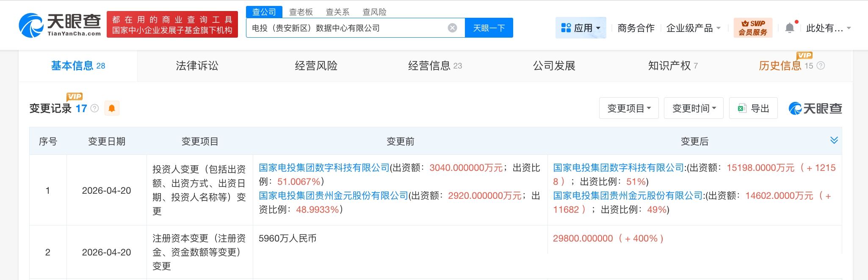This screenshot has width=868, height=280.
Task: Open the 变更时间 filter dropdown
Action: (694, 108)
